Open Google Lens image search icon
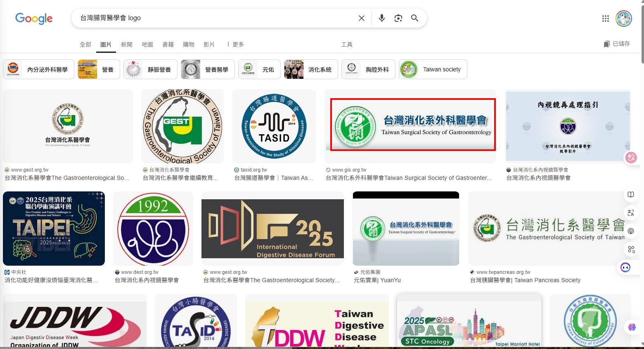Viewport: 644px width, 349px height. point(398,18)
